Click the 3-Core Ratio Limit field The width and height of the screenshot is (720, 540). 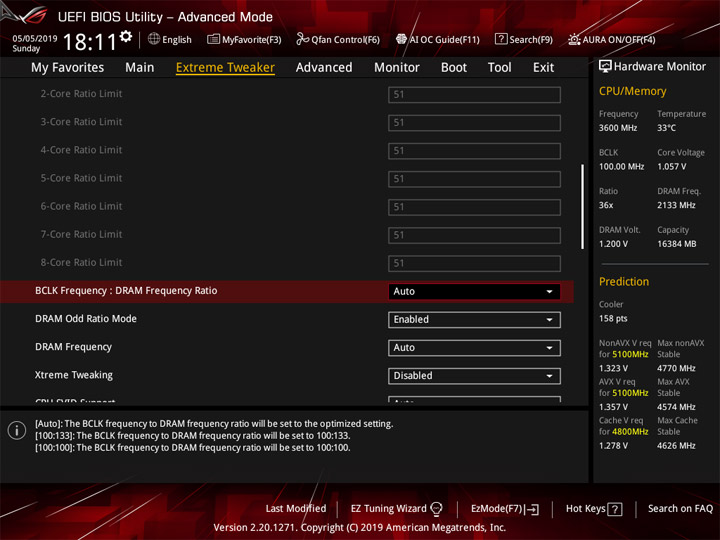click(x=474, y=123)
